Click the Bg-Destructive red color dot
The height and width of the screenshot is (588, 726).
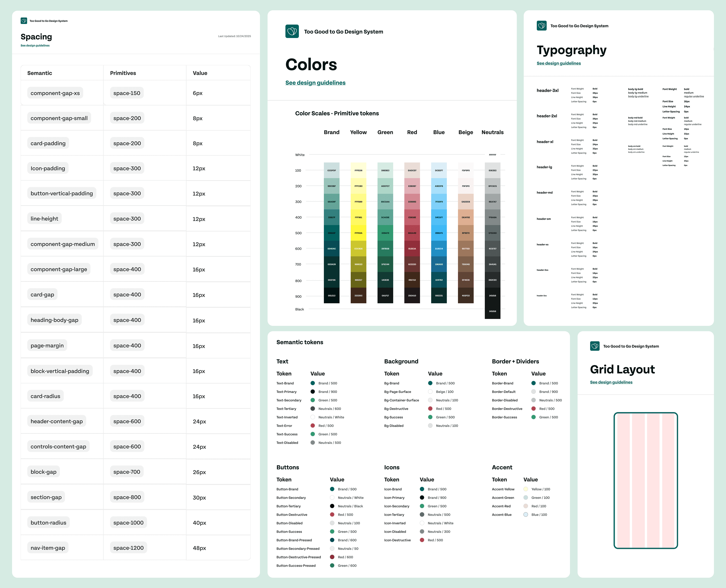[x=430, y=409]
